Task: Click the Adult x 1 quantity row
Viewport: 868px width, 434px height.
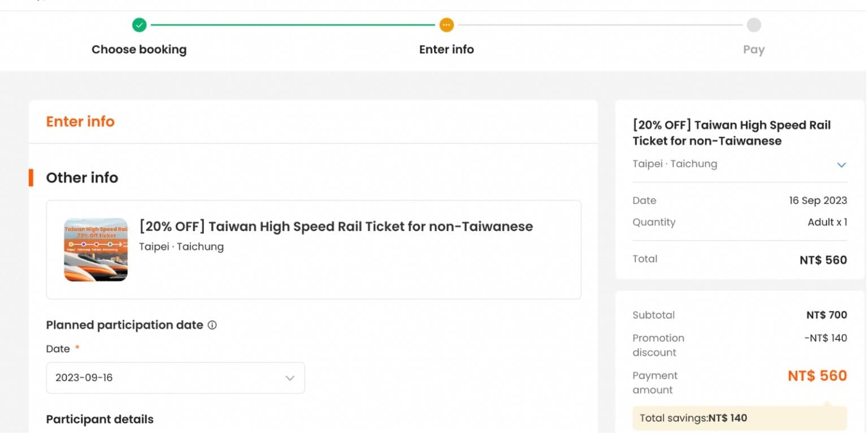Action: (827, 222)
